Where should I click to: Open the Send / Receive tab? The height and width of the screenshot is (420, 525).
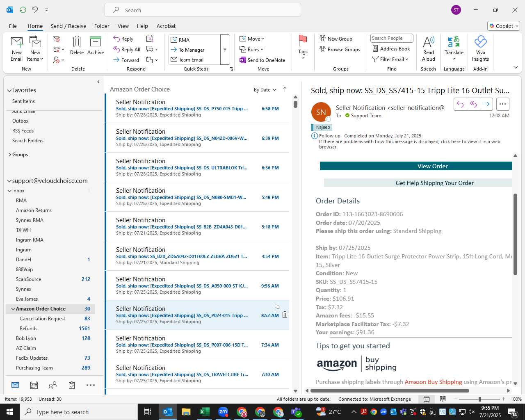(68, 26)
